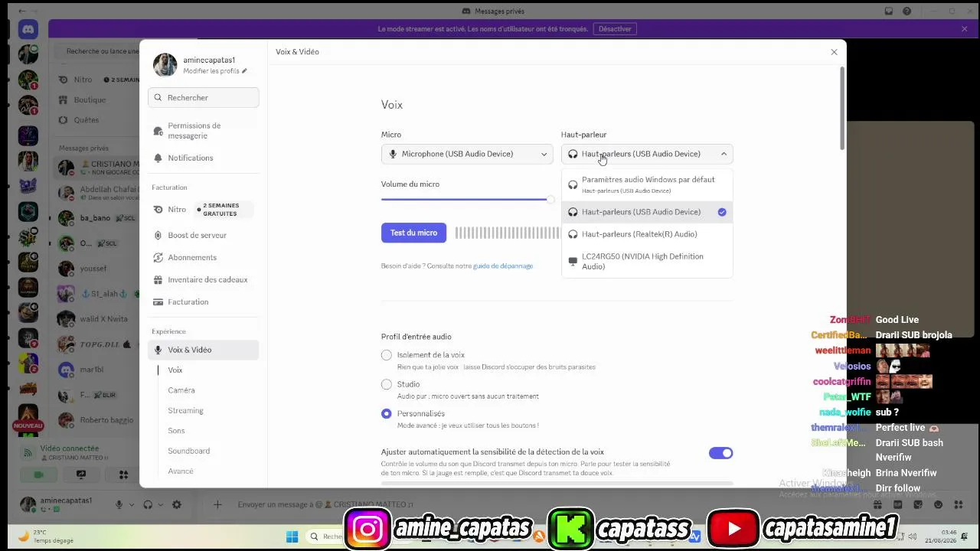Screen dimensions: 980x551
Task: Click the emoji icon in message bar
Action: (x=939, y=504)
